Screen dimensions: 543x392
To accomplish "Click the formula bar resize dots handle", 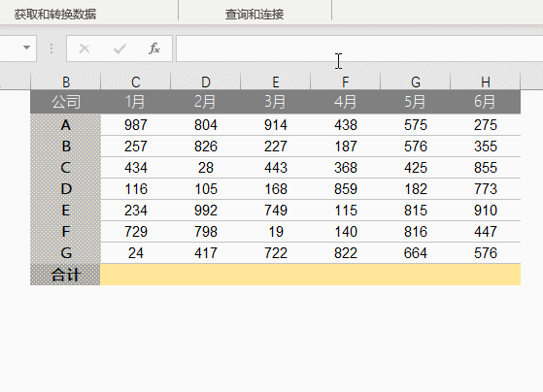I will click(51, 49).
